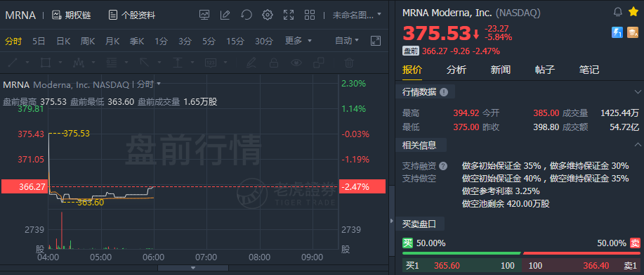Switch to the 新闻 tab
The width and height of the screenshot is (644, 275).
pos(500,70)
